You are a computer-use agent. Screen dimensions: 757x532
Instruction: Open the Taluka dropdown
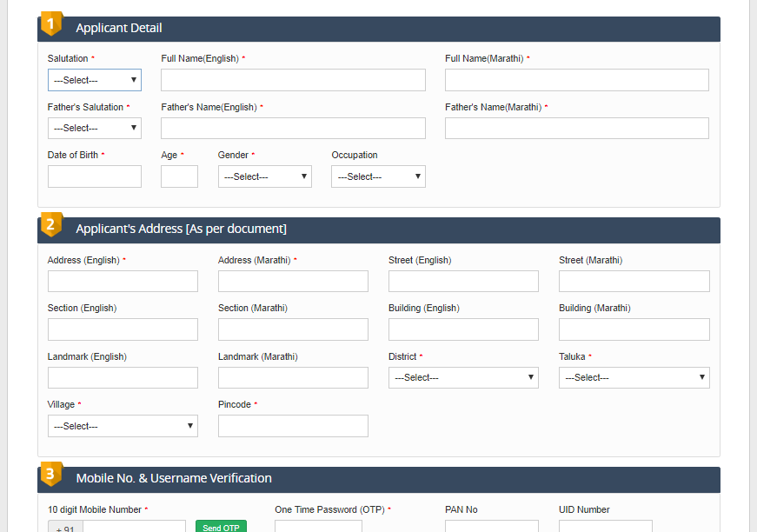[634, 377]
